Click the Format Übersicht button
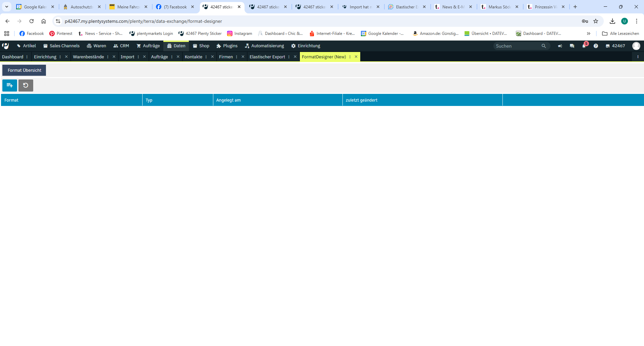 click(24, 70)
